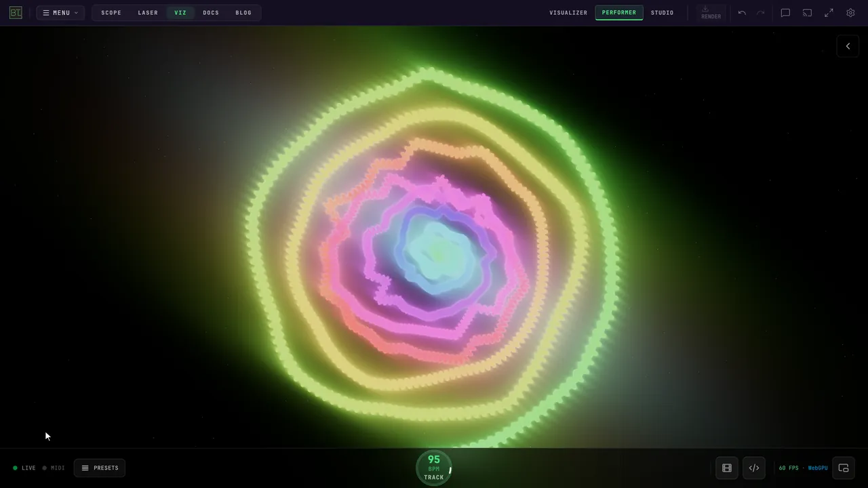868x488 pixels.
Task: Click the cast to screen icon
Action: 807,13
